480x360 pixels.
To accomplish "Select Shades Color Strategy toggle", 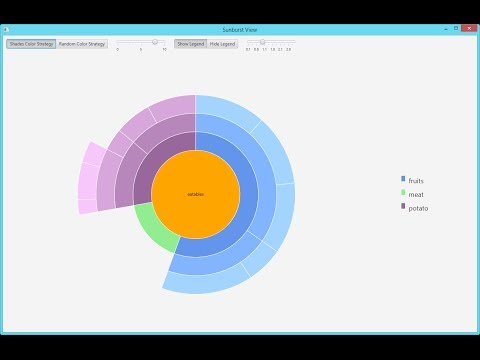I will click(x=31, y=44).
